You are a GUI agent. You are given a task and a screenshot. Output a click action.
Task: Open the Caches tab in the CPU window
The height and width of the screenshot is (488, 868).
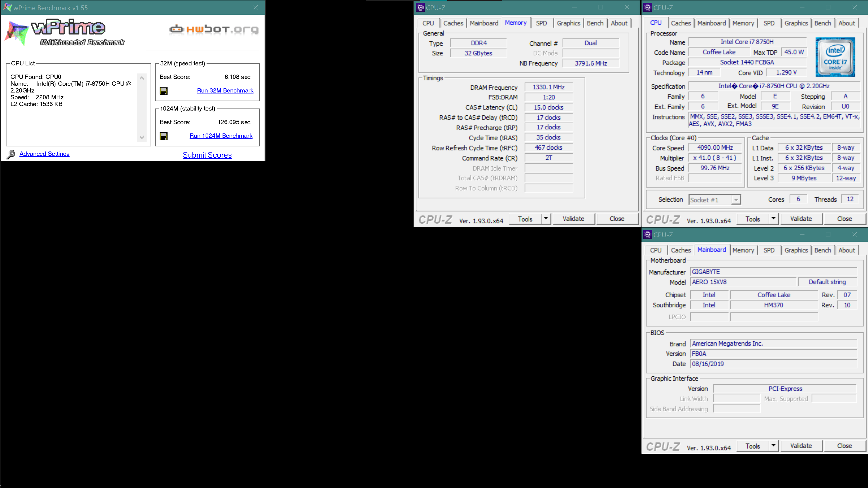click(x=681, y=23)
